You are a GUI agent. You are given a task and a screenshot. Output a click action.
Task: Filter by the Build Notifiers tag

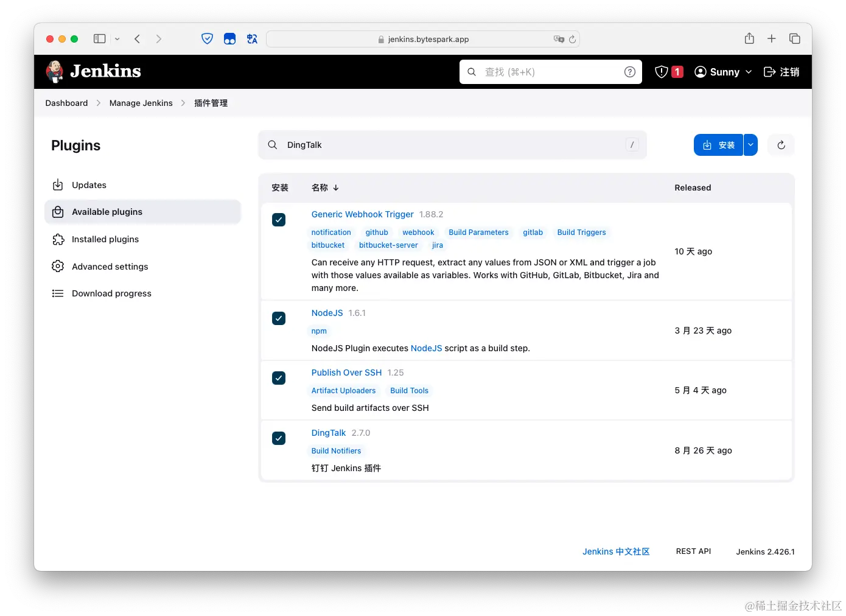click(x=336, y=451)
